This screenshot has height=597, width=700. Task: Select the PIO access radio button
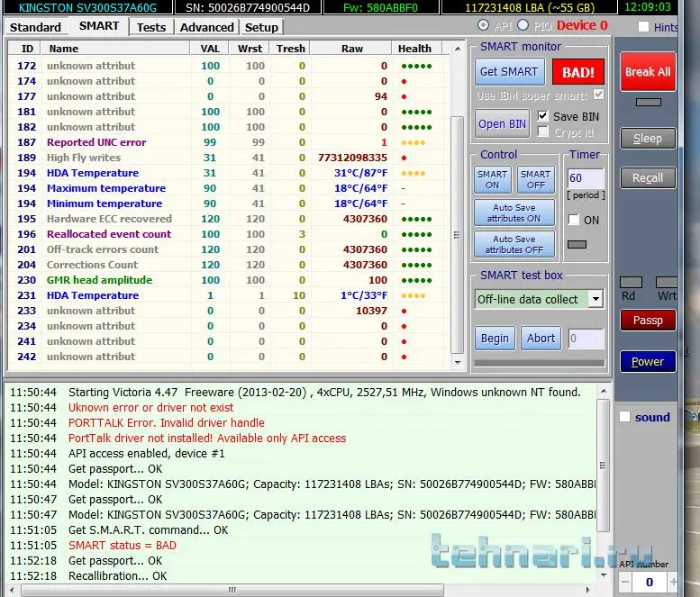pyautogui.click(x=523, y=25)
